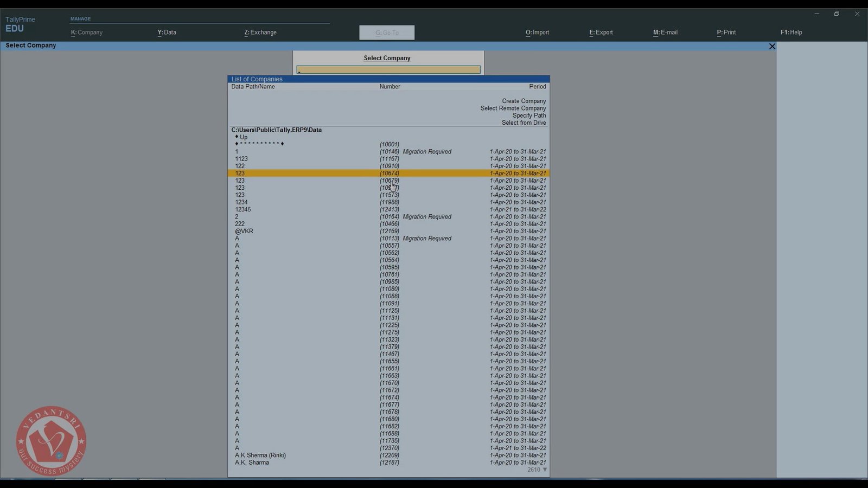
Task: Close the Select Company screen
Action: click(772, 47)
